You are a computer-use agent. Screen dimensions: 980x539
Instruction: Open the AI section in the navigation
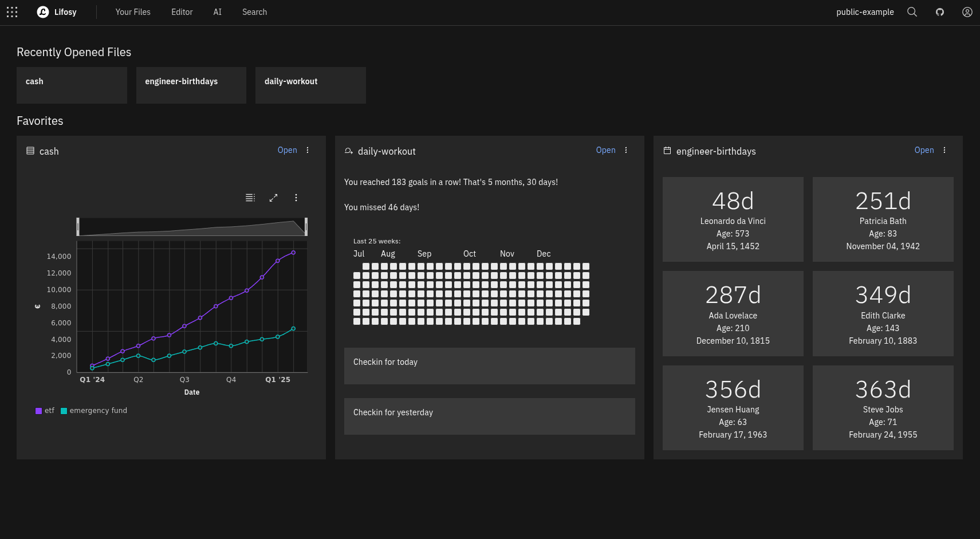pos(217,11)
